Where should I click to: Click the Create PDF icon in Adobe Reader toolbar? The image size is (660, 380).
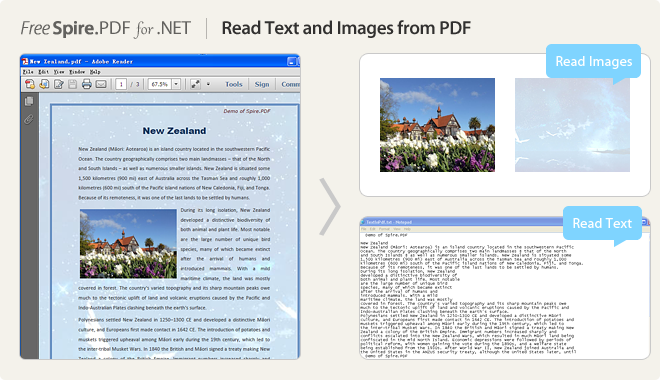[x=30, y=84]
